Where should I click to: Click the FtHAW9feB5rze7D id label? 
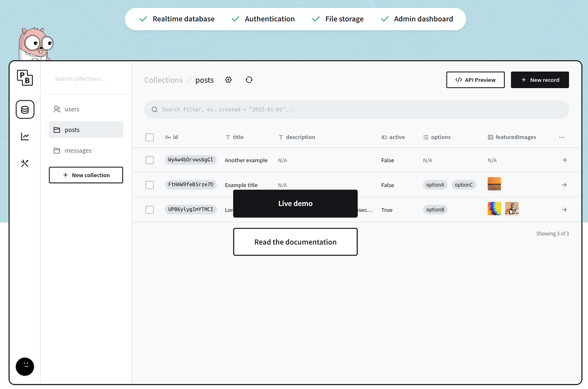tap(191, 185)
